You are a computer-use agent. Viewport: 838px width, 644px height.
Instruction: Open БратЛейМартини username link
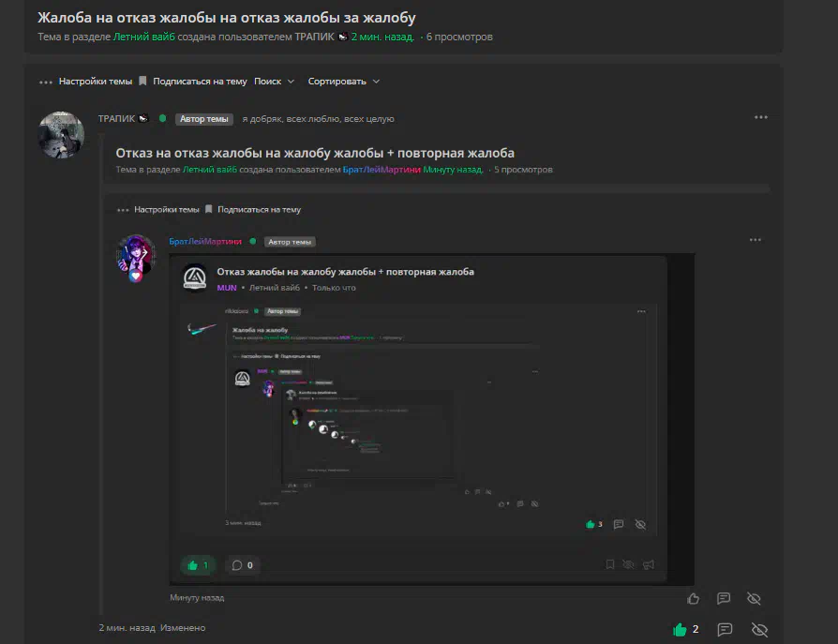(205, 242)
